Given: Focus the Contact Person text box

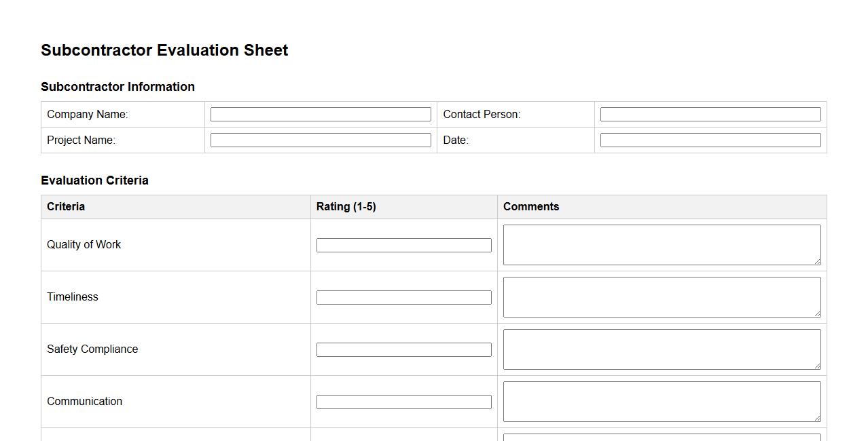Looking at the screenshot, I should [x=710, y=115].
